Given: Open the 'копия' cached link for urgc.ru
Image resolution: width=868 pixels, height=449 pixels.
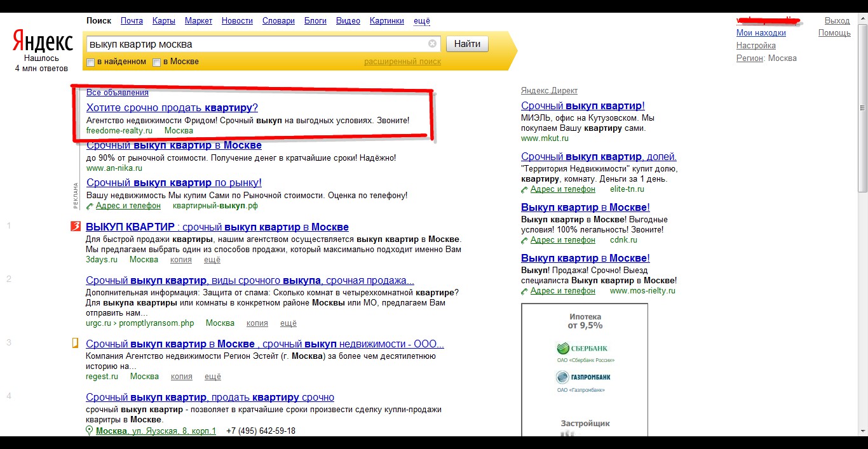Looking at the screenshot, I should tap(257, 323).
